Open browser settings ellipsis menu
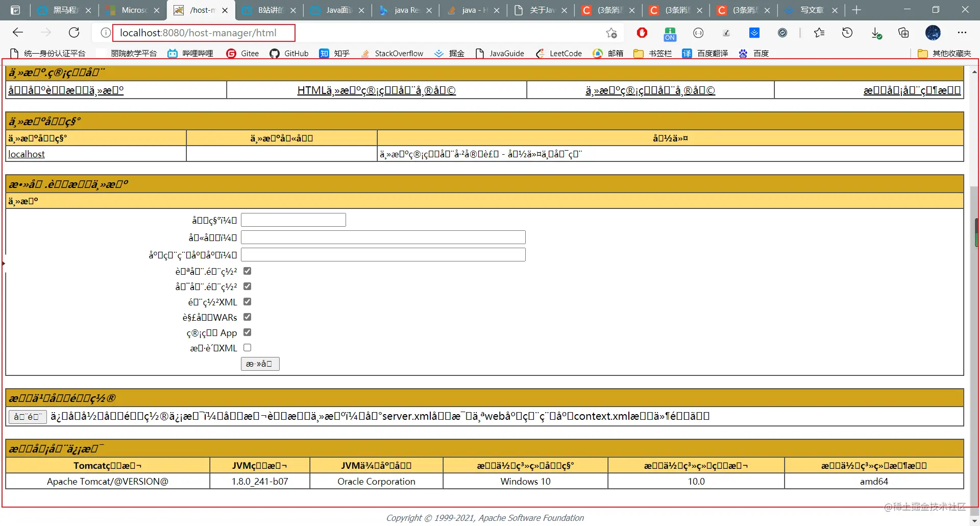Viewport: 980px width, 526px height. 962,33
